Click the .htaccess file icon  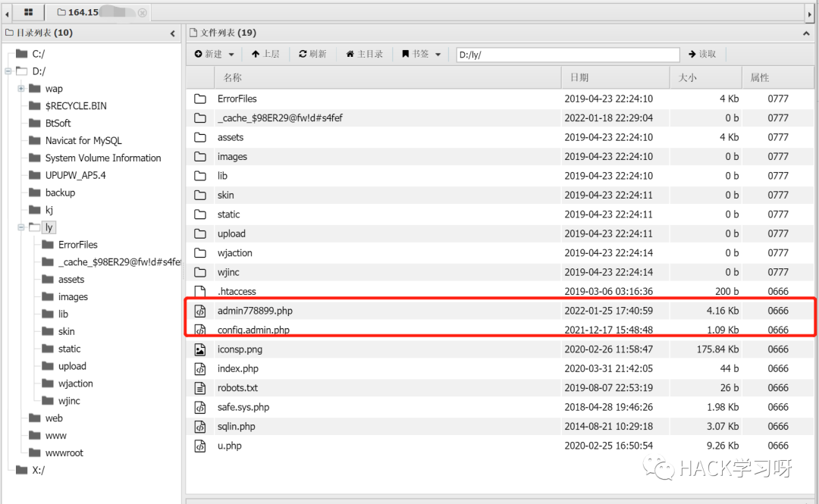[200, 292]
